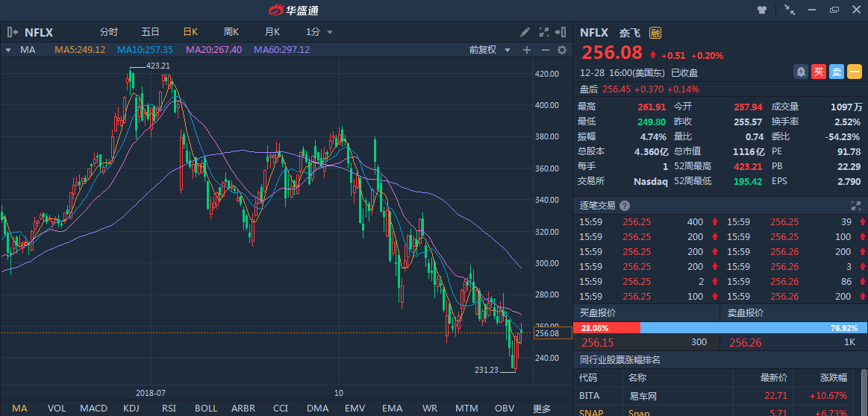This screenshot has height=416, width=868.
Task: Click 更多 for more indicators
Action: 542,409
